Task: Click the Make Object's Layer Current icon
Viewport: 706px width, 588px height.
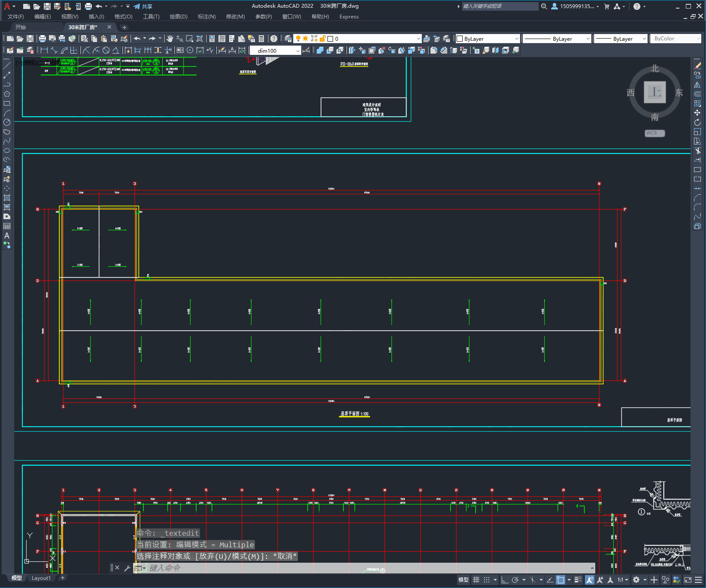Action: 427,39
